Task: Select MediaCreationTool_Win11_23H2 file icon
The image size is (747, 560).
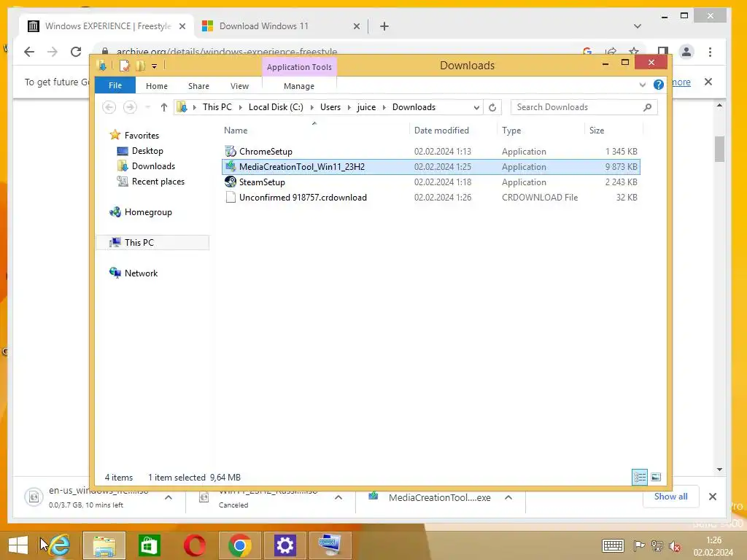Action: (x=230, y=167)
